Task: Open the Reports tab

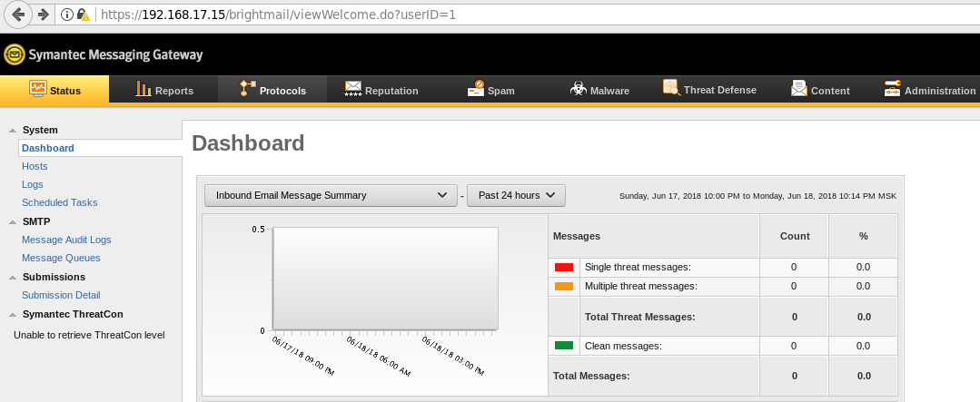Action: 163,89
